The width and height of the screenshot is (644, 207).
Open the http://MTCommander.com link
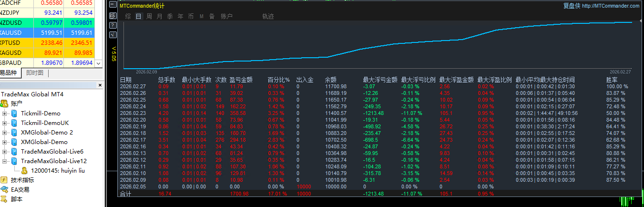611,6
